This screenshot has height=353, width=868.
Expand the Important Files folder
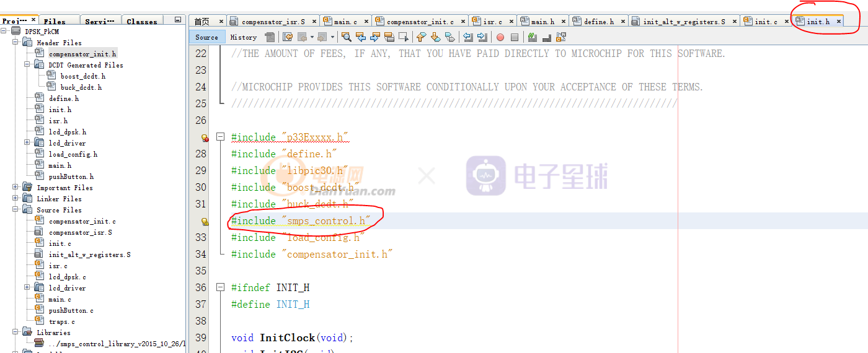[x=15, y=188]
